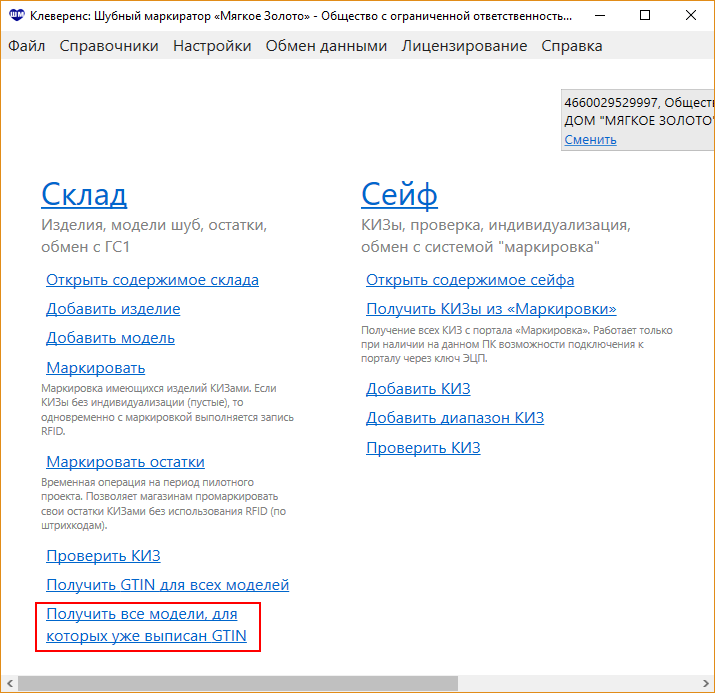
Task: Click the application icon in title bar
Action: (x=16, y=16)
